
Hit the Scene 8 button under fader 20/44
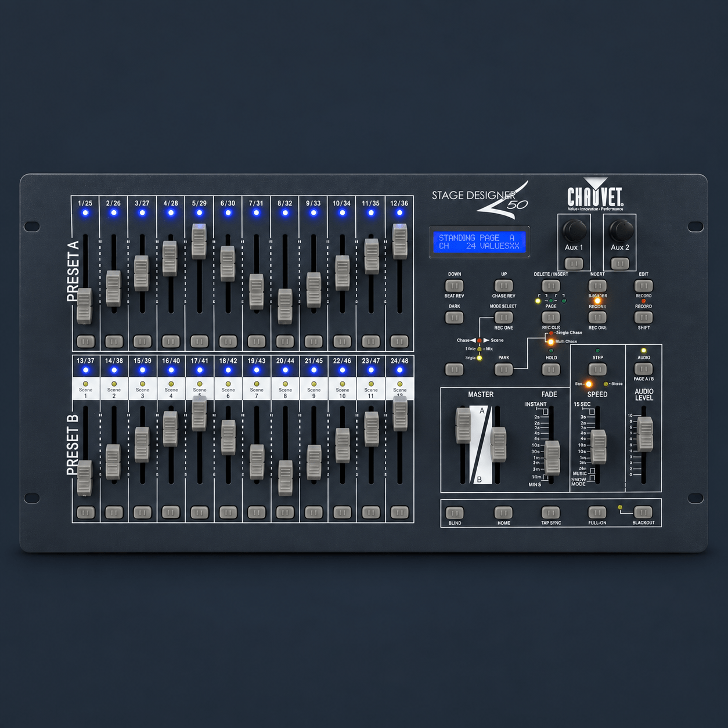pos(285,513)
